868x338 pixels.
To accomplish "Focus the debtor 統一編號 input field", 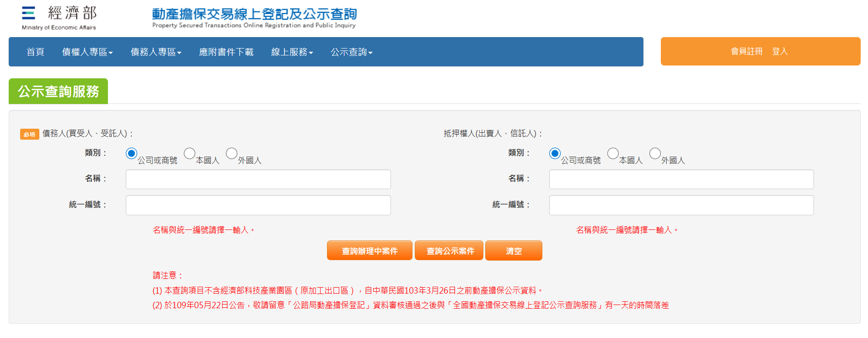I will click(258, 205).
